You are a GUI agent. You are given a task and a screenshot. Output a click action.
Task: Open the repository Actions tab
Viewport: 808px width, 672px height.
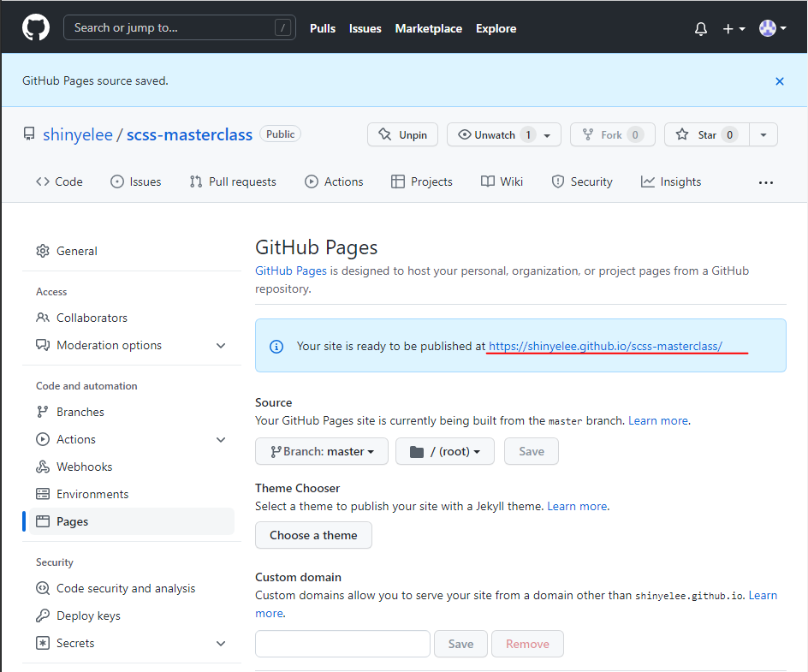[x=334, y=181]
